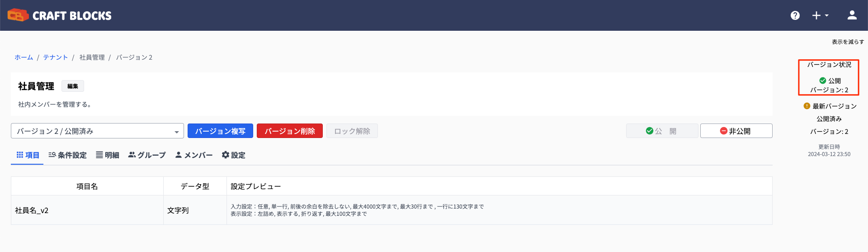868x252 pixels.
Task: Click the 公開 publish button
Action: [662, 131]
